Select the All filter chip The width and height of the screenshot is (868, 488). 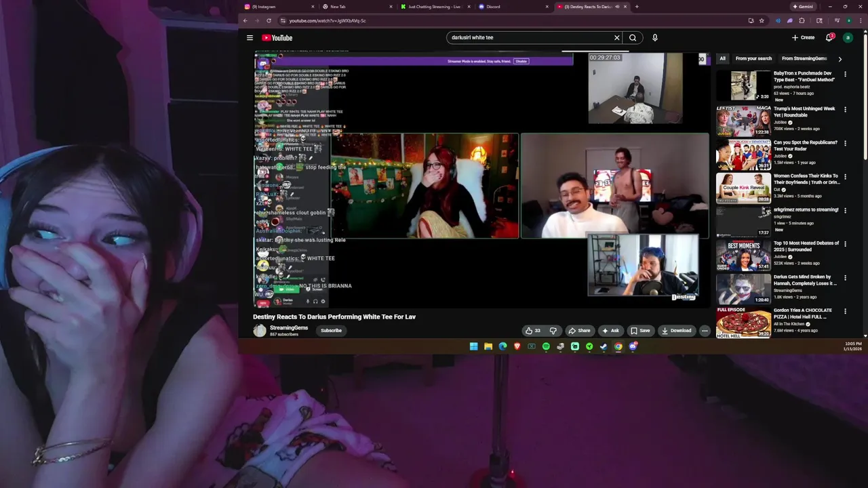(722, 59)
